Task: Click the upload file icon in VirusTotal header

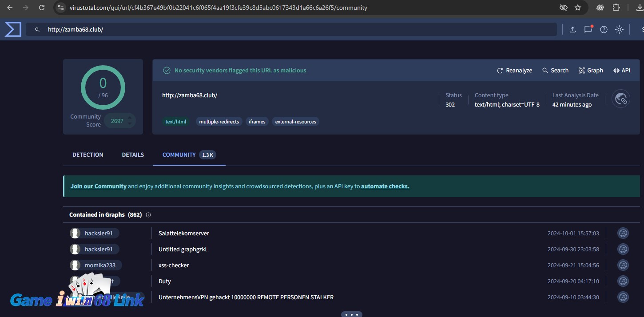Action: (x=572, y=29)
